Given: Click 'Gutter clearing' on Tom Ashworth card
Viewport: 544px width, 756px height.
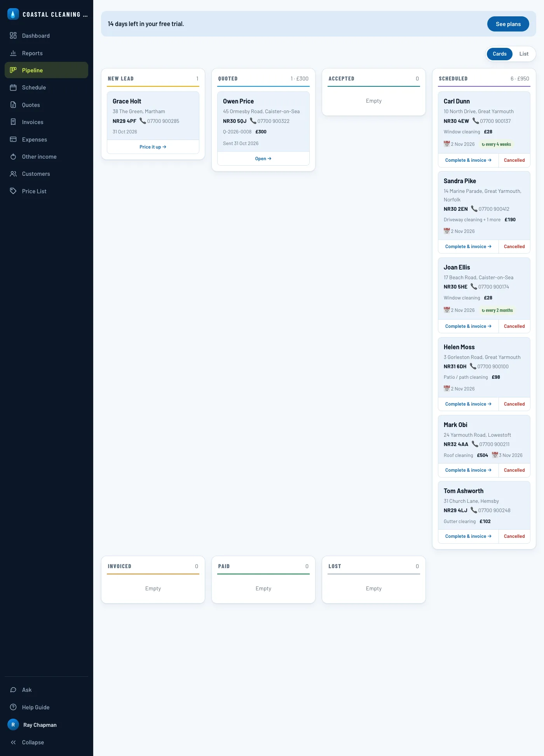Looking at the screenshot, I should tap(460, 521).
